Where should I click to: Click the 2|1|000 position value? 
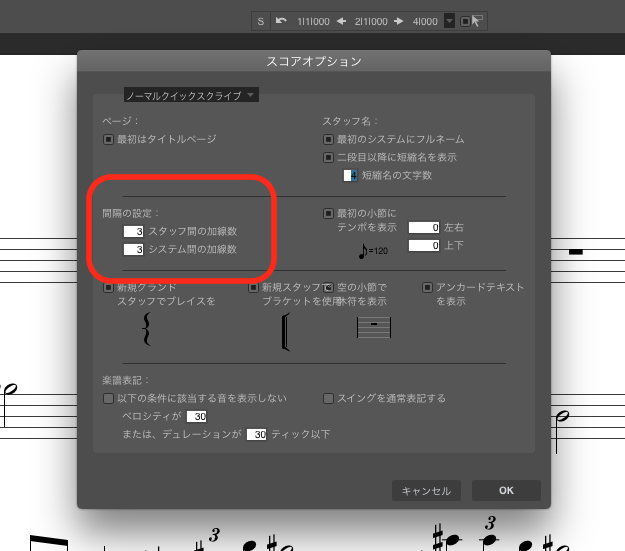(371, 22)
